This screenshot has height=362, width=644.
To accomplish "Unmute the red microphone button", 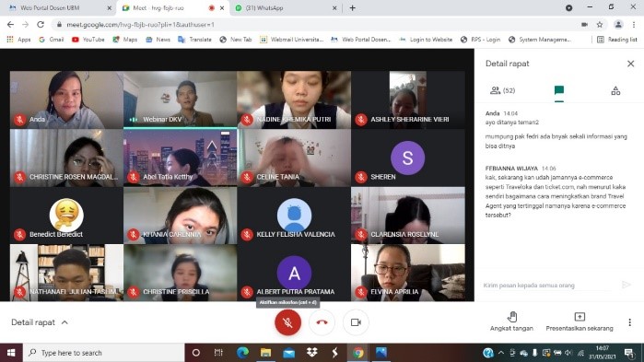I will 287,322.
